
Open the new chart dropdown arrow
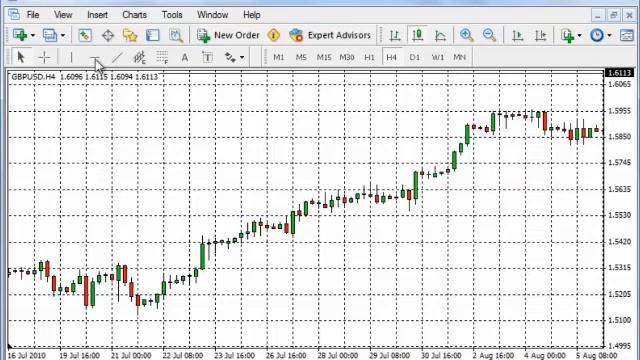pyautogui.click(x=33, y=36)
